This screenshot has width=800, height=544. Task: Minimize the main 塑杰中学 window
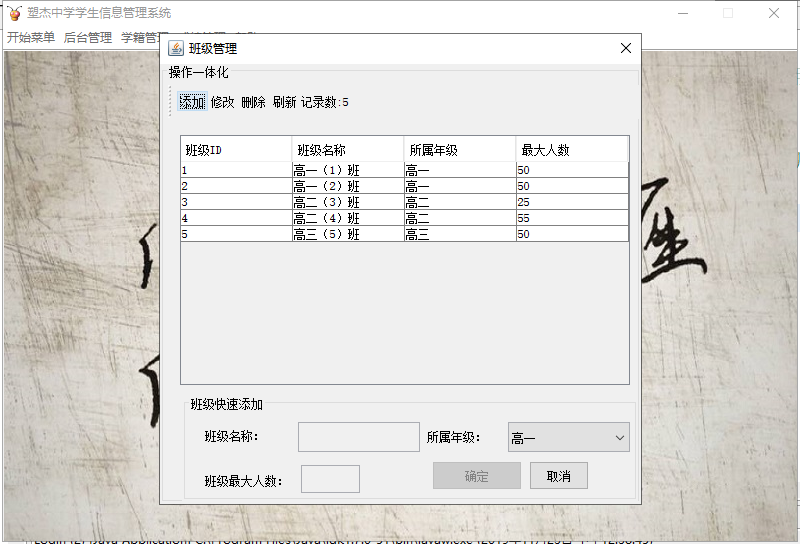click(x=683, y=13)
